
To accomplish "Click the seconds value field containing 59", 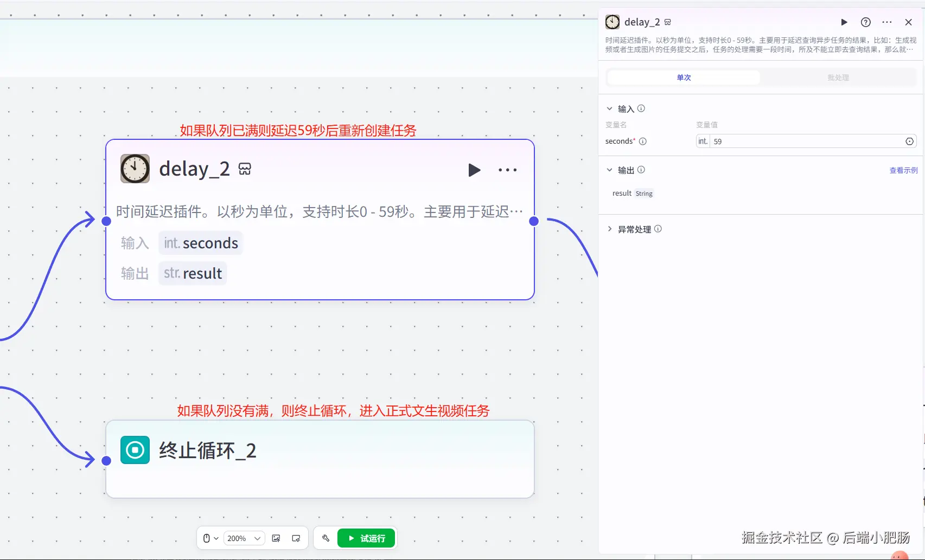I will tap(806, 141).
